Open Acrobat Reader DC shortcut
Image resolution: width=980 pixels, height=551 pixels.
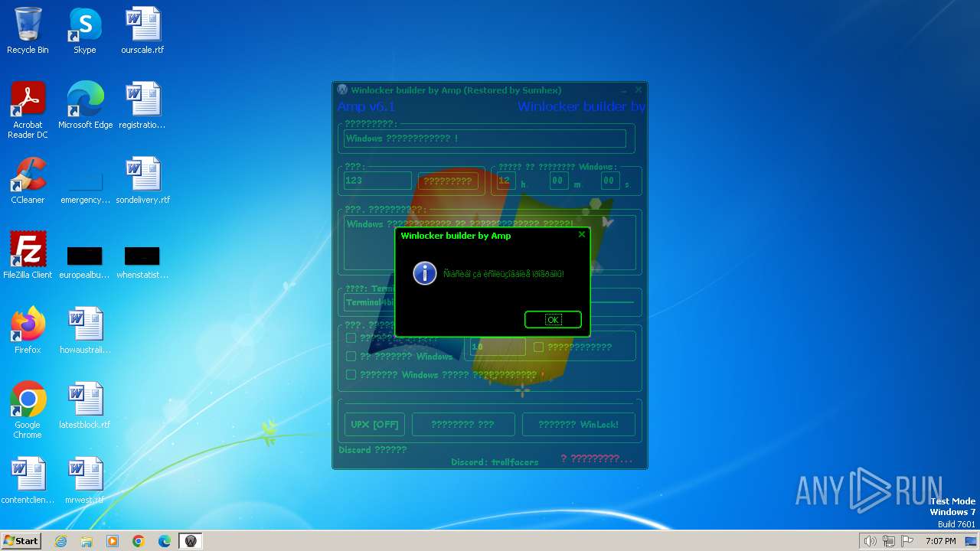tap(28, 110)
